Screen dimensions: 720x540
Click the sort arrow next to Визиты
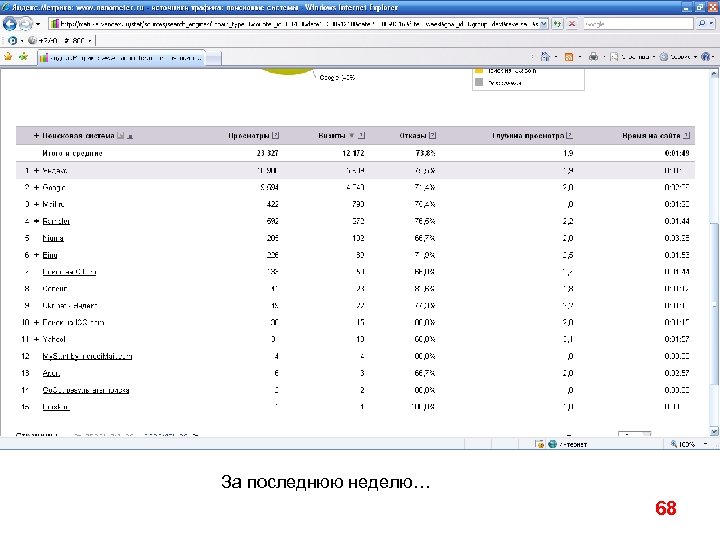[352, 135]
